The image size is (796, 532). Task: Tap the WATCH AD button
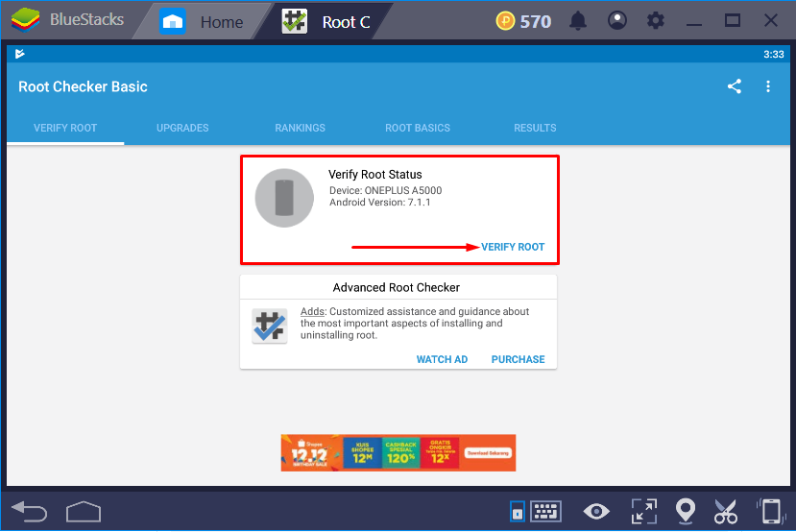[442, 359]
